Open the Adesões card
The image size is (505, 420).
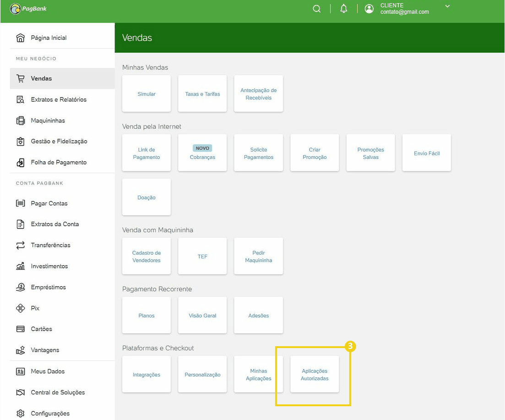[259, 315]
